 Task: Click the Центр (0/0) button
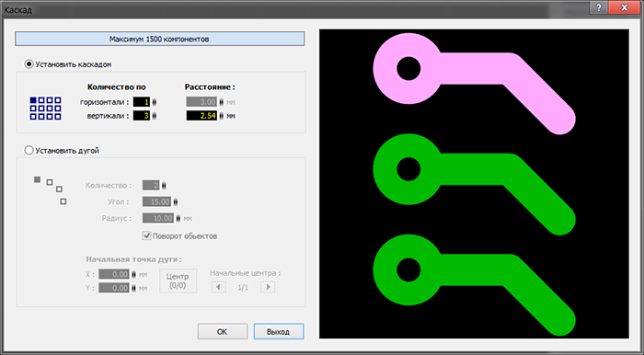[178, 281]
